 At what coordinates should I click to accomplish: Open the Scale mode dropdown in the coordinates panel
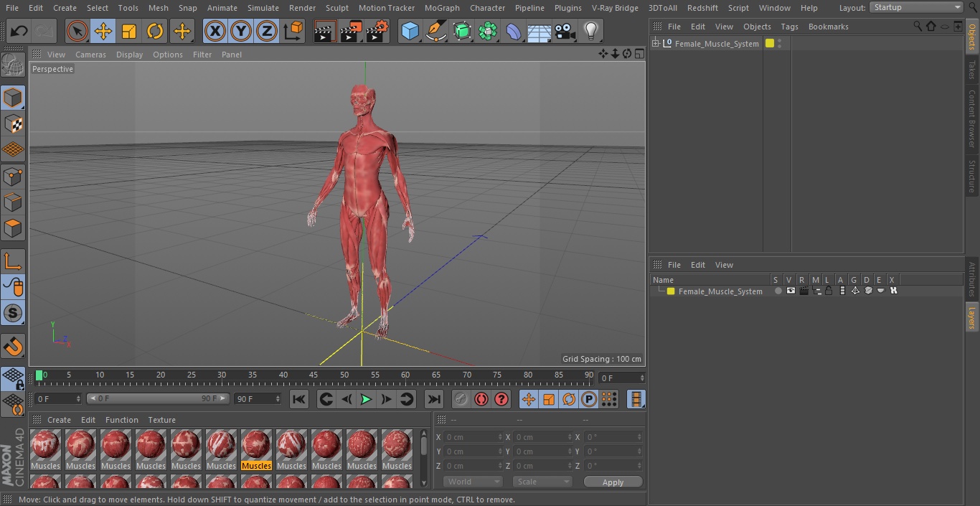[542, 482]
